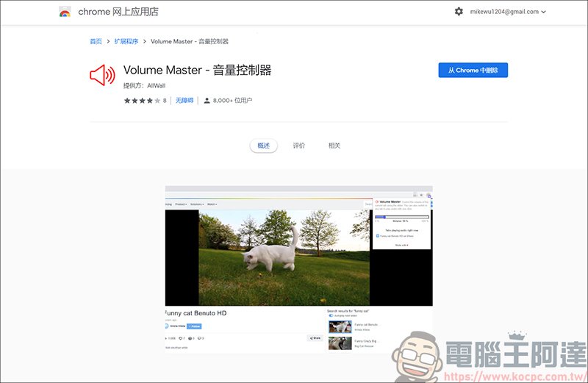Switch to the 评价 tab
Viewport: 588px width, 383px height.
coord(298,146)
